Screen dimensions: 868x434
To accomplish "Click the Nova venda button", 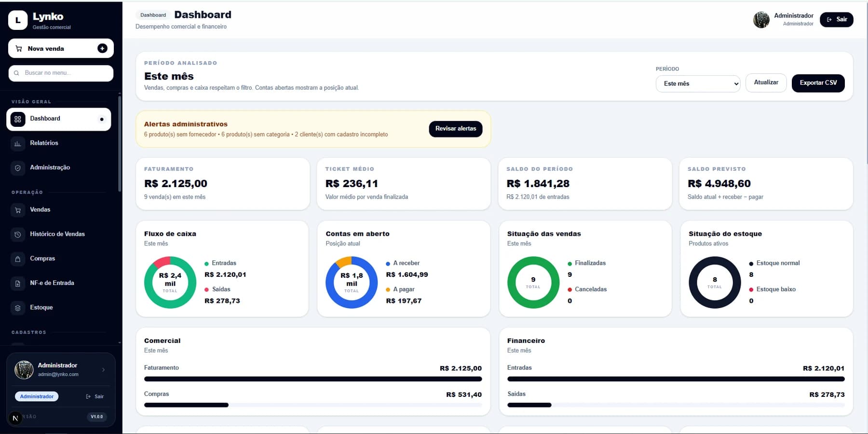I will tap(61, 48).
